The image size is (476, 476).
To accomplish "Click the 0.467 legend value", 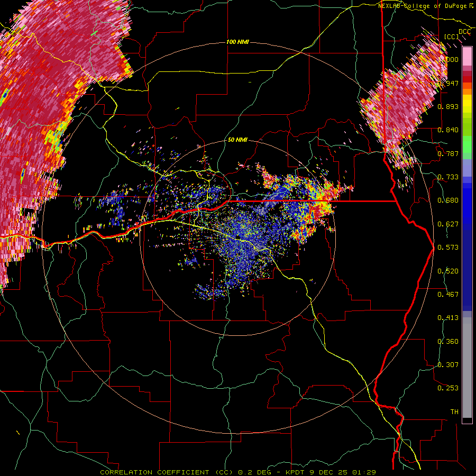I will click(x=448, y=295).
